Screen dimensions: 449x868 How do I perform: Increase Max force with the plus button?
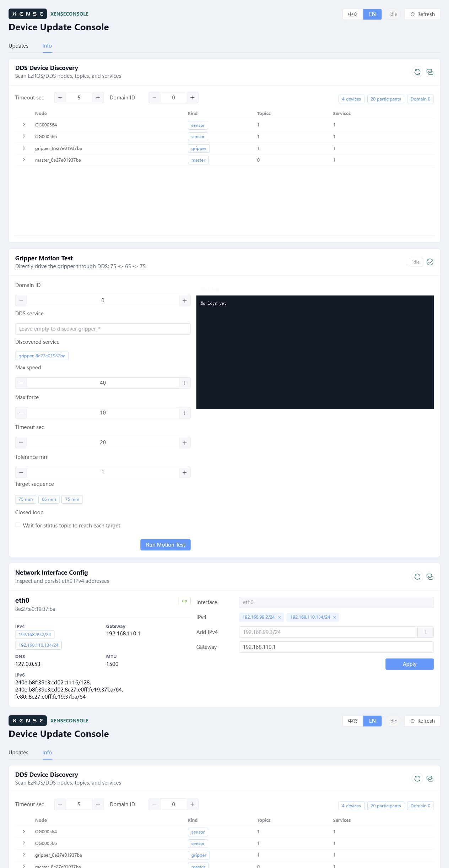tap(185, 413)
